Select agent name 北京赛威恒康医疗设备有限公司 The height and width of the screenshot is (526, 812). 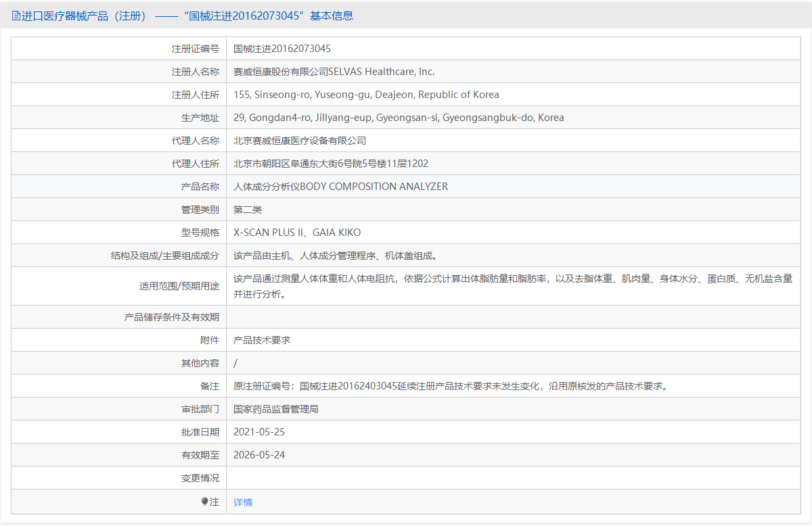coord(300,141)
